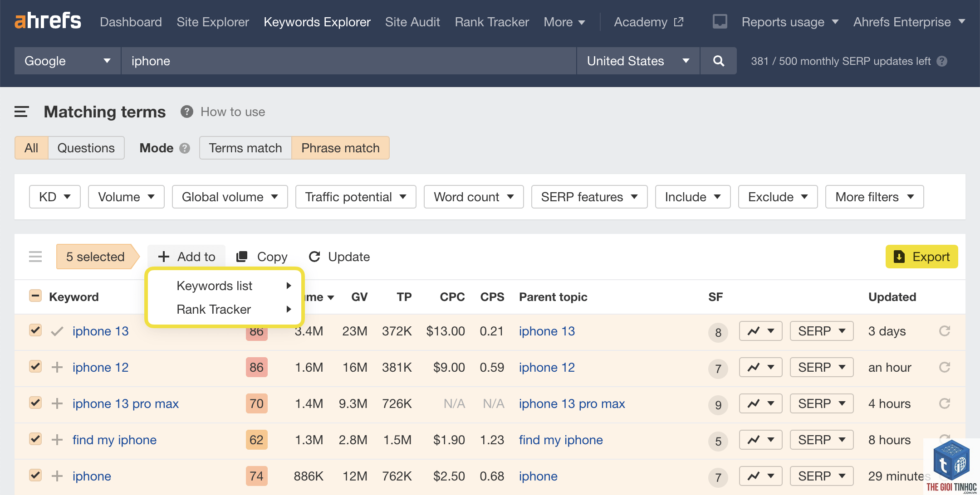Select the All keywords toggle

[x=31, y=148]
